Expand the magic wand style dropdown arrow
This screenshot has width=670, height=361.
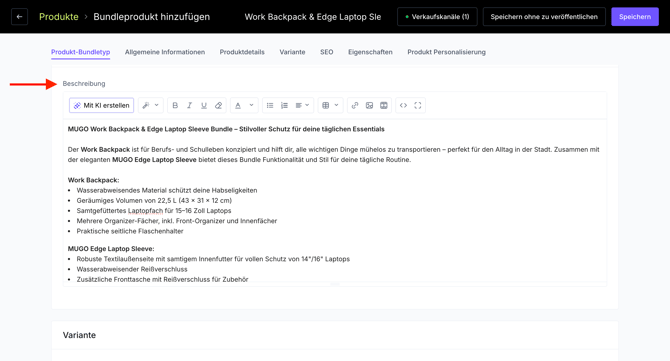[157, 105]
